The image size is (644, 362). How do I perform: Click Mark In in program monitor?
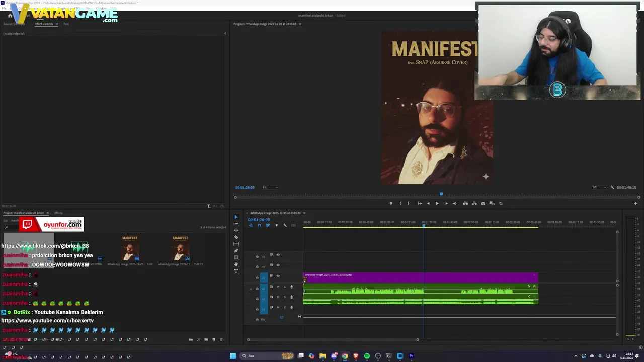(400, 203)
